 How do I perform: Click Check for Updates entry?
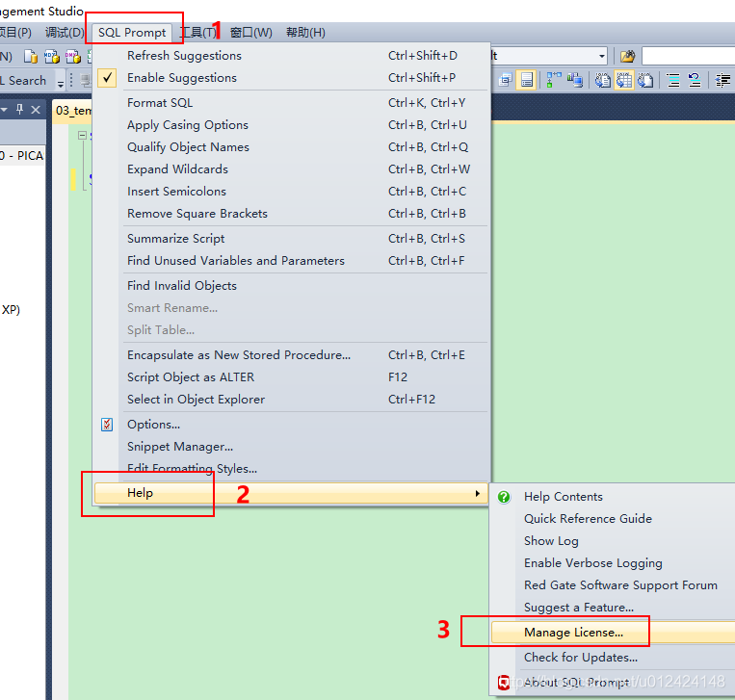pos(580,658)
